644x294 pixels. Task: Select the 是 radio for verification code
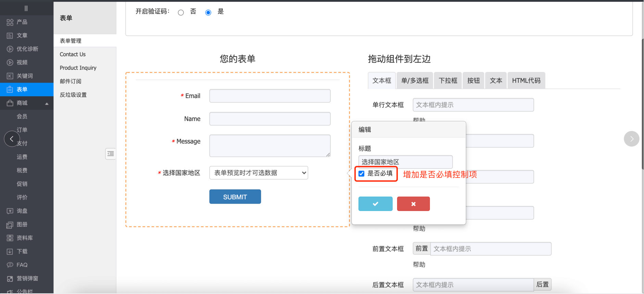[208, 13]
